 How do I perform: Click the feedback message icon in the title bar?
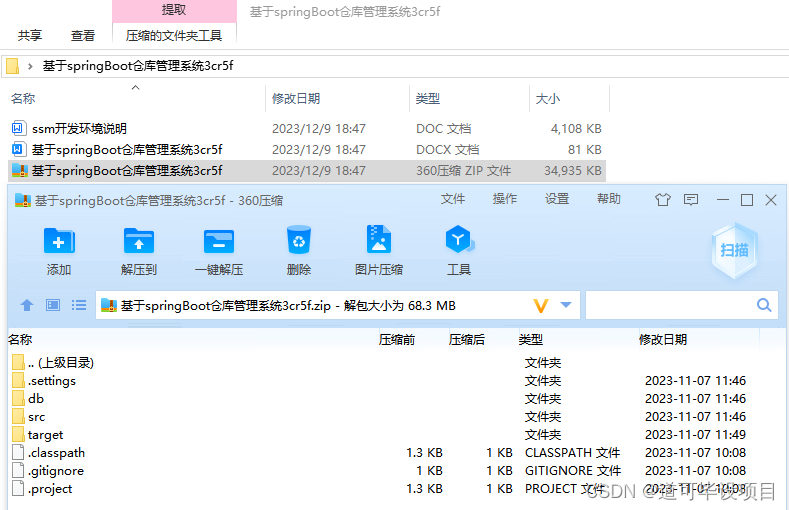(x=691, y=200)
